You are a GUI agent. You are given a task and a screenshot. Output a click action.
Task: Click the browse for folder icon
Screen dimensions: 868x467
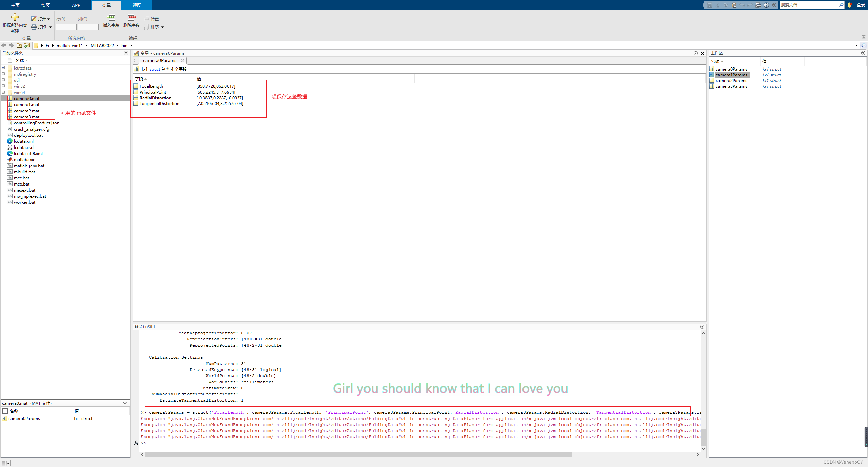27,45
